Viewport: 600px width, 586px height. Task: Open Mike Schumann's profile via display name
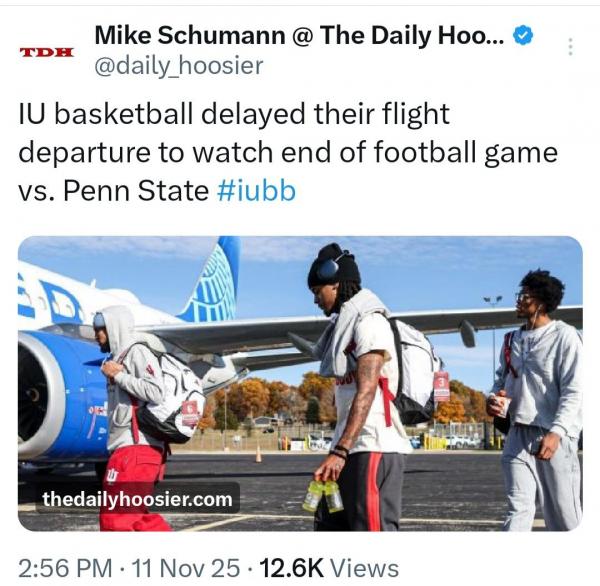[x=300, y=35]
